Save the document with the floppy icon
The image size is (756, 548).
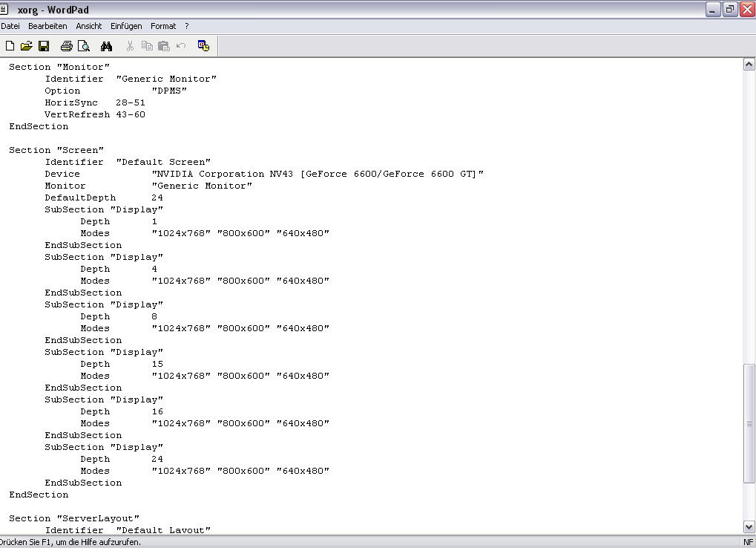[x=44, y=46]
